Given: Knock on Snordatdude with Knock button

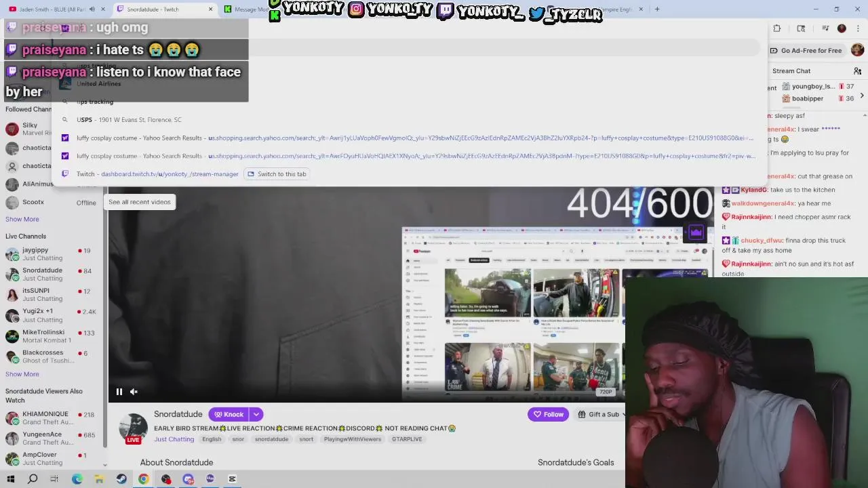Looking at the screenshot, I should (229, 414).
